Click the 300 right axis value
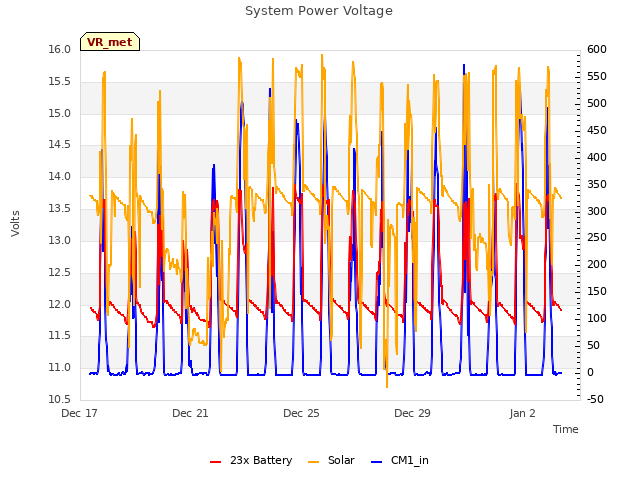Screen dimensions: 640x480 [x=597, y=211]
